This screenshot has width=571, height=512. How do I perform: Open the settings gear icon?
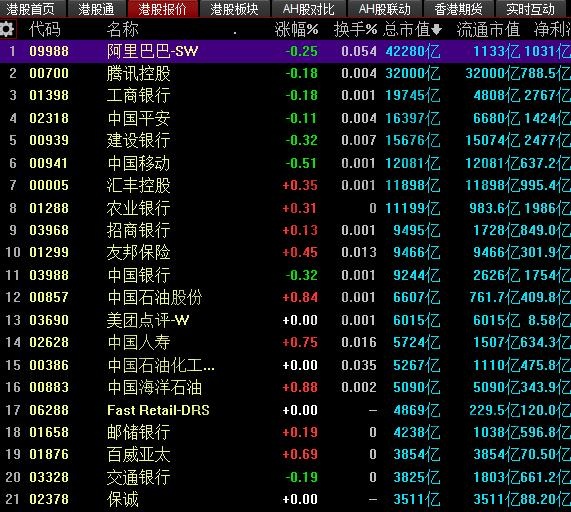coord(7,29)
